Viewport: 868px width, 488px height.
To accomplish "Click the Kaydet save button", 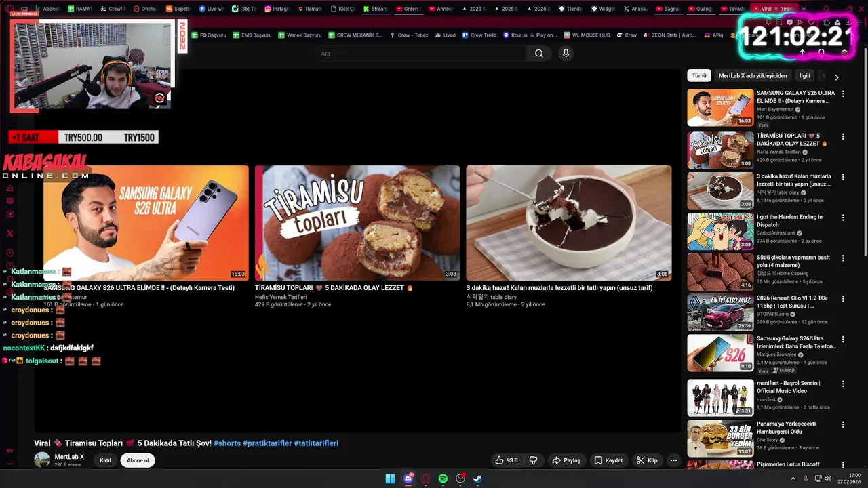I will [608, 460].
